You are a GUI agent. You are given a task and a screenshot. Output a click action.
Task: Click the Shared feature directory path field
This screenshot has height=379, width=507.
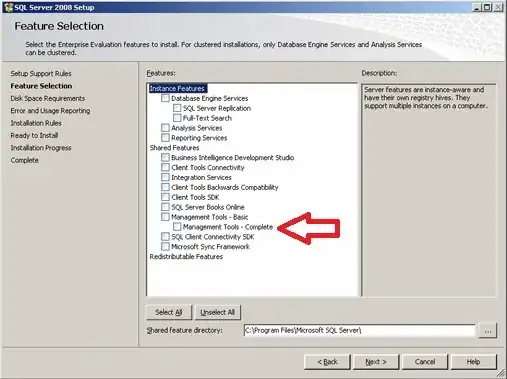click(359, 330)
